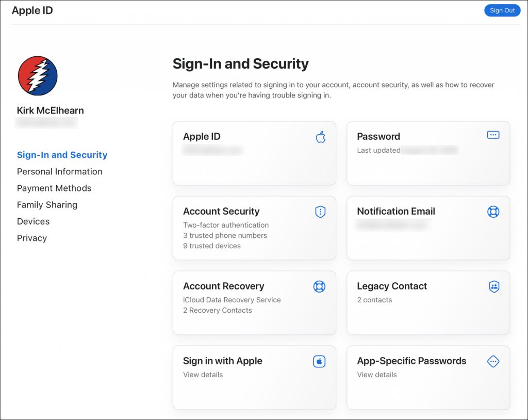Click the Sign in with Apple icon

[319, 361]
